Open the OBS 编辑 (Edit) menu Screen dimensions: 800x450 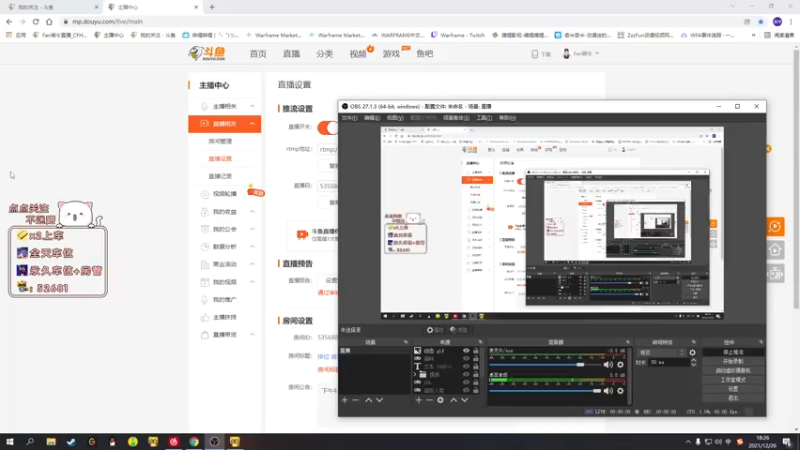coord(372,118)
